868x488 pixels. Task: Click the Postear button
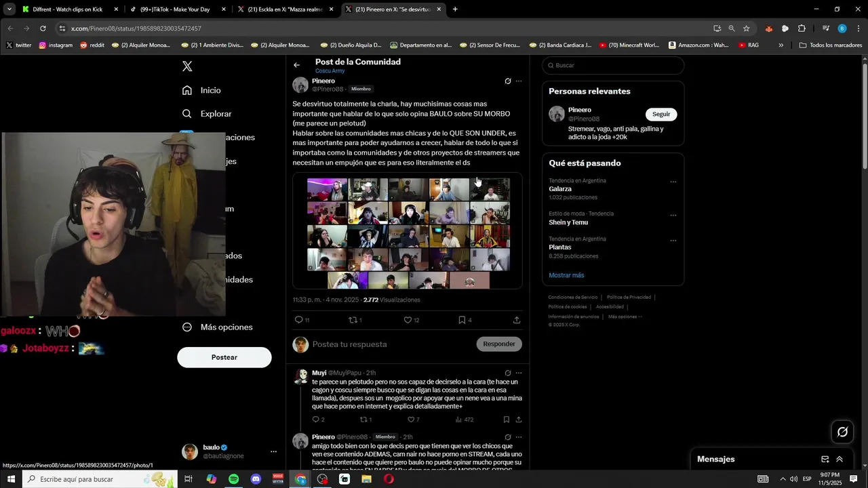tap(224, 357)
